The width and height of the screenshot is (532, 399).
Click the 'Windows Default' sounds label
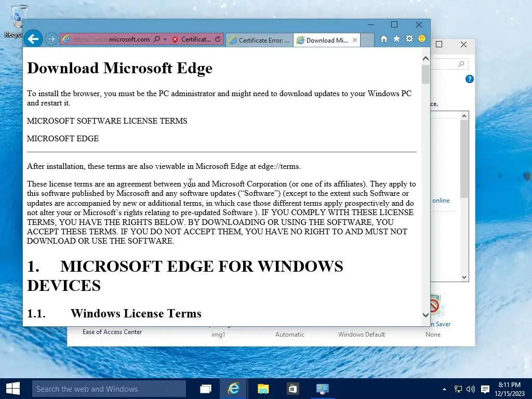362,335
